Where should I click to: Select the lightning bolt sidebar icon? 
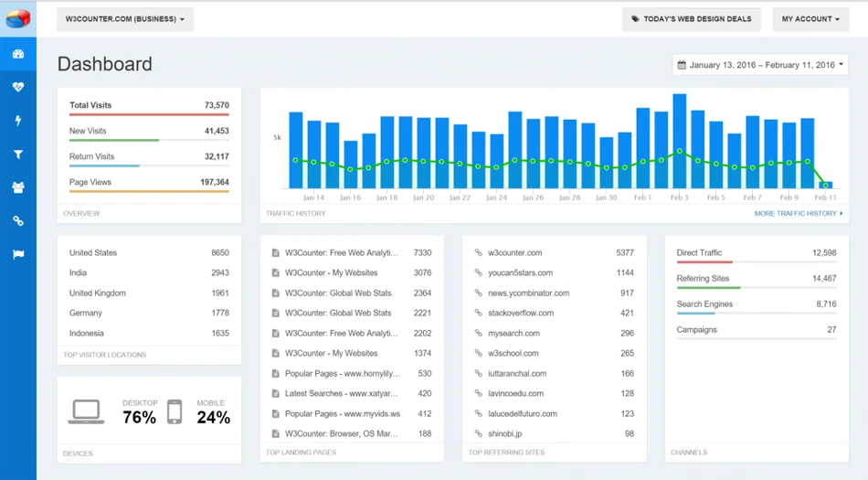click(x=17, y=121)
